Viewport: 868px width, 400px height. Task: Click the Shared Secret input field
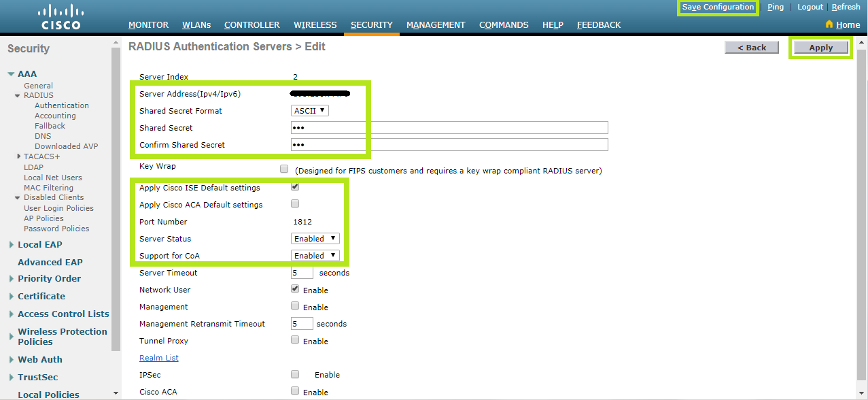[449, 128]
